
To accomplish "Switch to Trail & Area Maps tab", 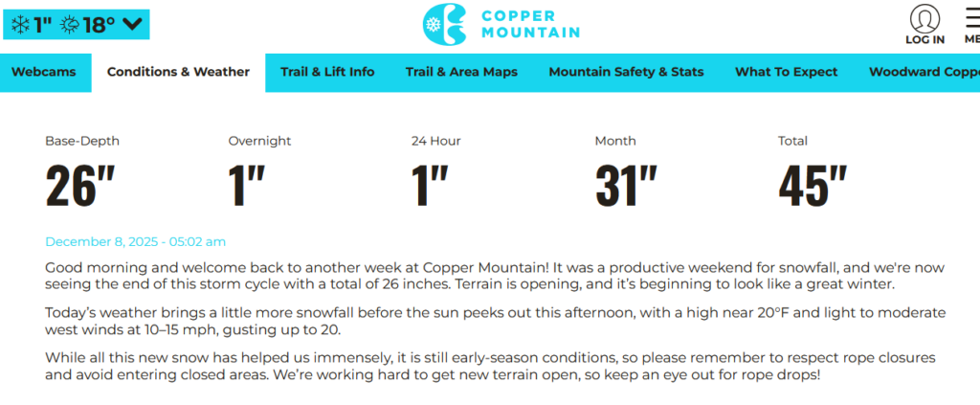I will pos(461,72).
